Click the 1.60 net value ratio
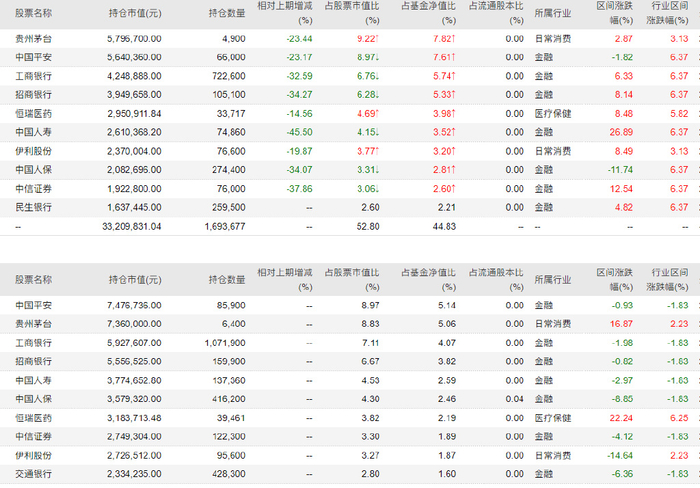 447,474
